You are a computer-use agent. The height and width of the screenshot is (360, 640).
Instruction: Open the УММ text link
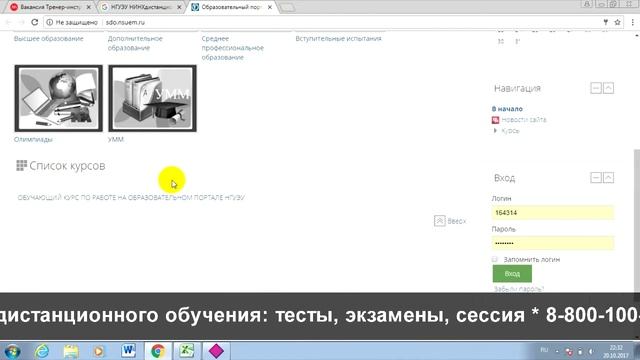point(116,139)
